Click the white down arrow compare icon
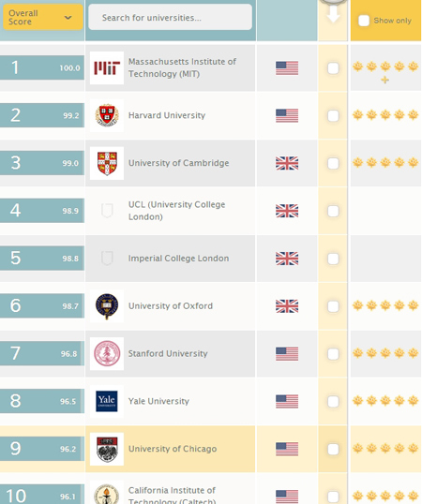Image resolution: width=422 pixels, height=504 pixels. coord(333,14)
